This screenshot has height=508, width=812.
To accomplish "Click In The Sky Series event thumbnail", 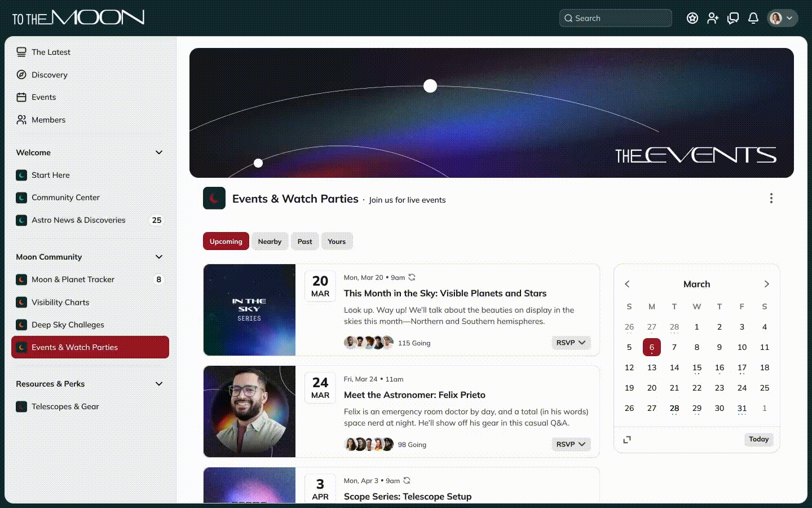I will pyautogui.click(x=249, y=310).
